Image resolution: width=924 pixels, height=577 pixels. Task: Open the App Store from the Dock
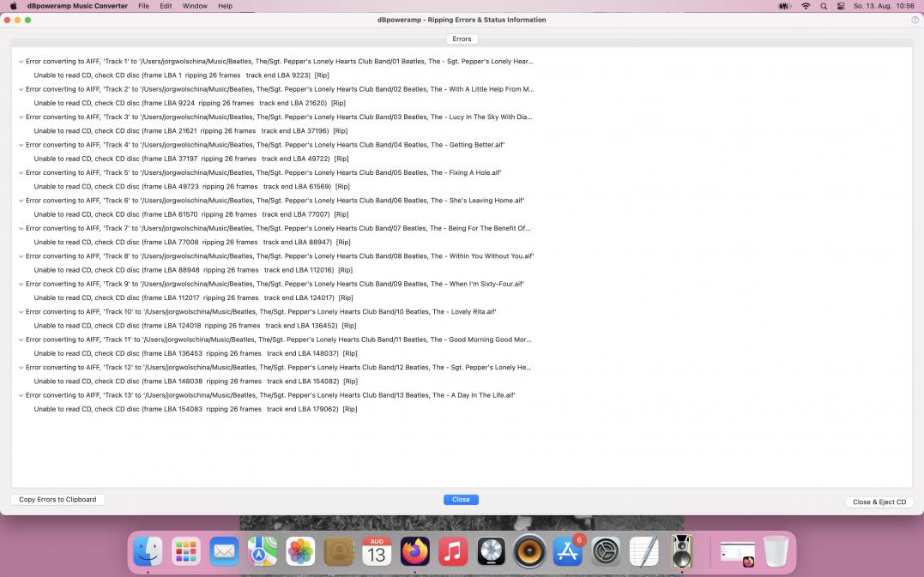[567, 551]
